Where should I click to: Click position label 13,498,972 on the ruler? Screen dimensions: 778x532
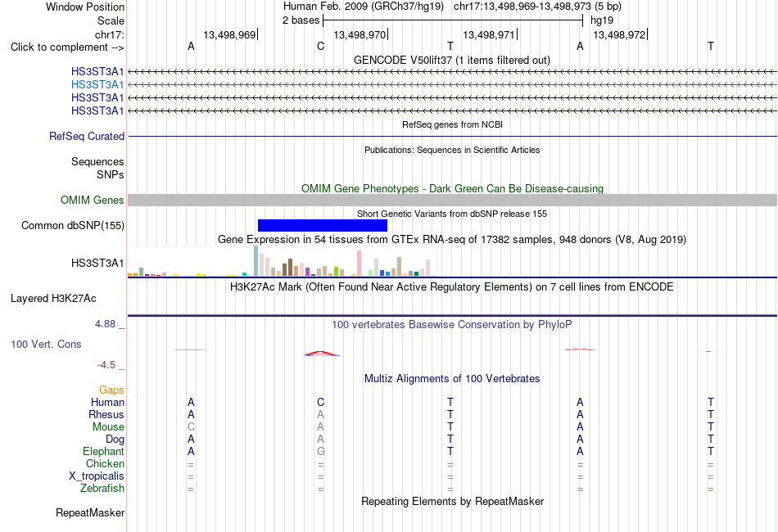(x=619, y=34)
